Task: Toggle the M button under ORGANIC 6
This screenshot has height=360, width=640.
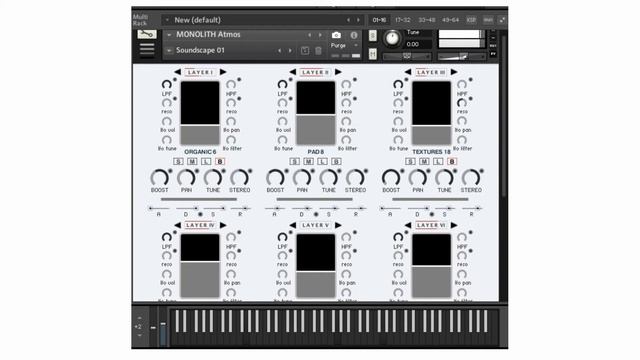Action: [x=192, y=162]
